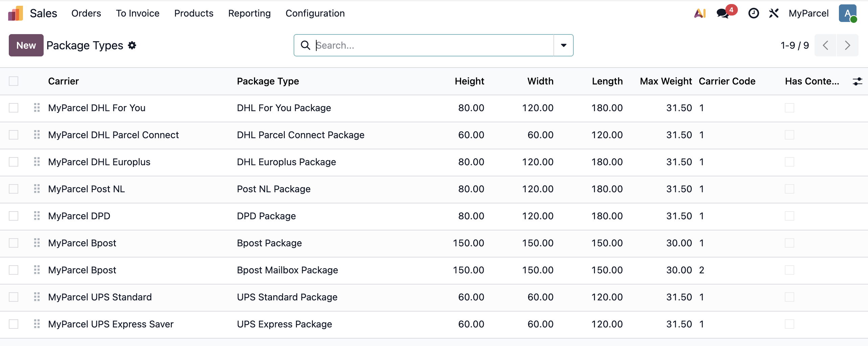Open the optional columns adjust icon
This screenshot has width=868, height=346.
[858, 81]
